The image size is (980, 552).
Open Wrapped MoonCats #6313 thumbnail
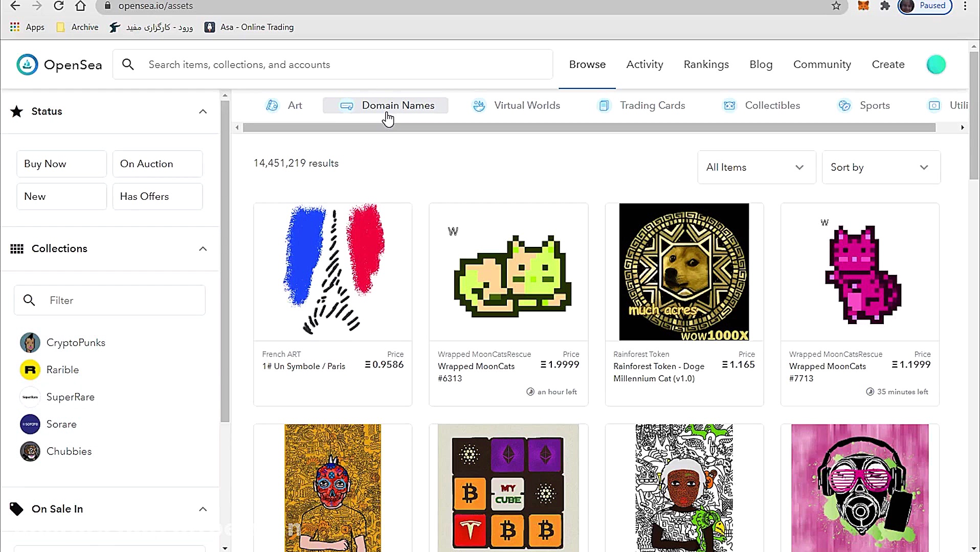[x=508, y=272]
